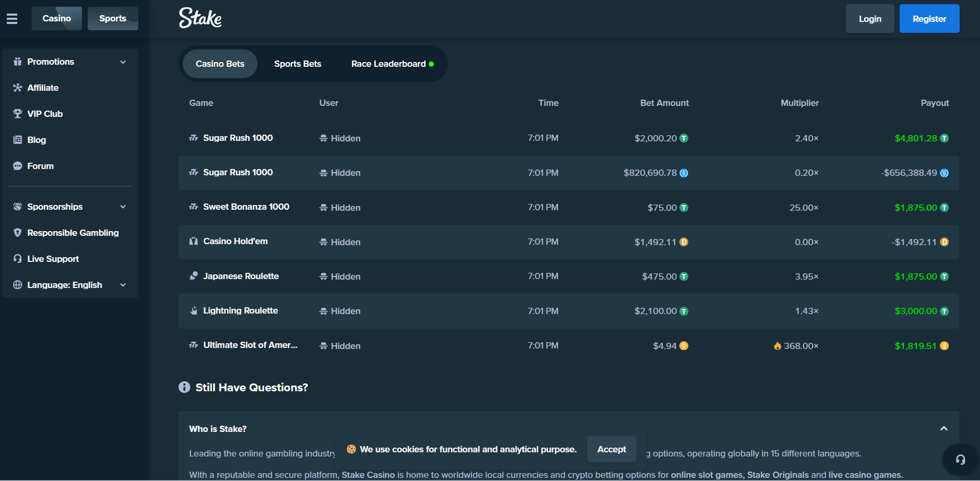
Task: Switch to the Sports Bets tab
Action: point(298,64)
